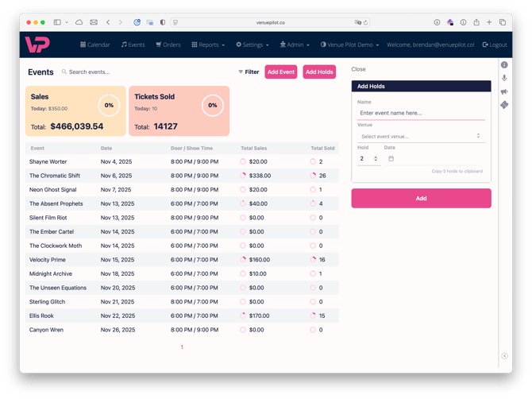
Task: Click the browser share icon
Action: pos(476,22)
